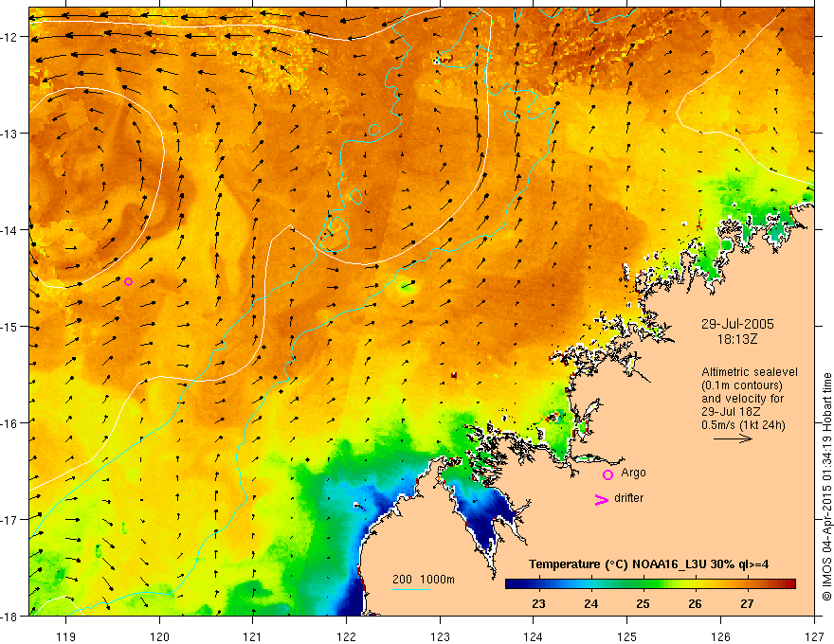834x644 pixels.
Task: Click the 'Argo' legend label
Action: (633, 473)
